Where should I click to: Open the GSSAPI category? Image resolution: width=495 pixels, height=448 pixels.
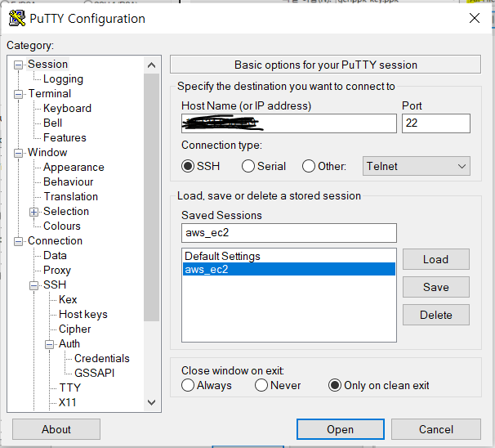pos(94,373)
